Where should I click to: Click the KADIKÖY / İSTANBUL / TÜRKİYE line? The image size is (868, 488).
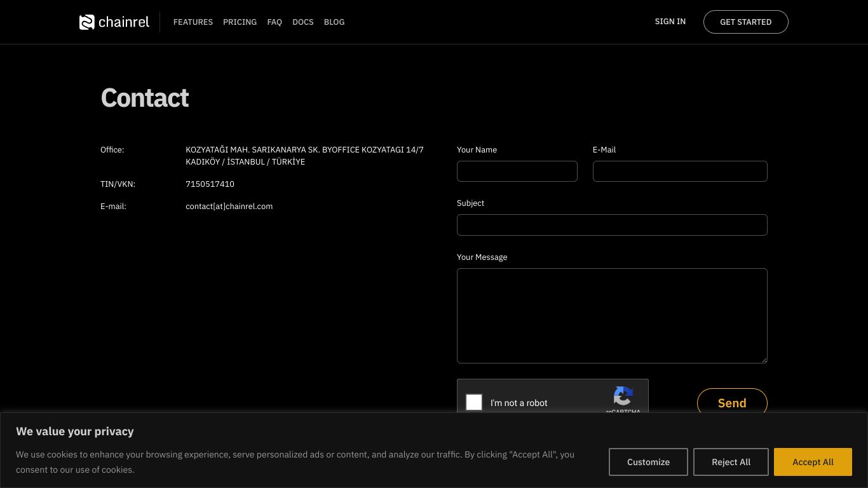point(245,162)
